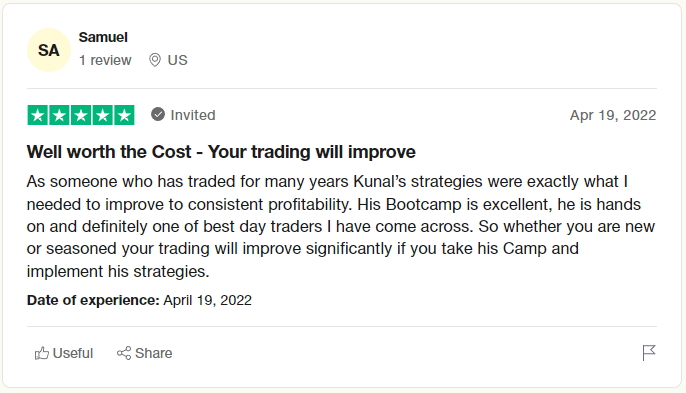
Task: Mark the review as Useful
Action: (64, 353)
